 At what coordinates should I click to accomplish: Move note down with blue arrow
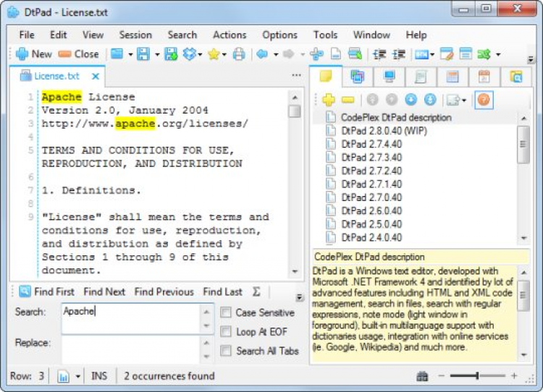pyautogui.click(x=411, y=100)
